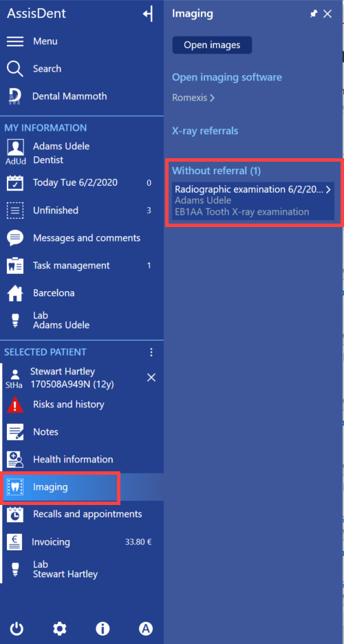
Task: Remove selected patient Stewart Hartley with X
Action: (151, 378)
